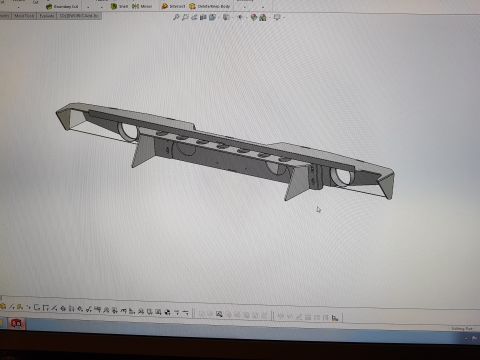The height and width of the screenshot is (360, 480).
Task: Go to Previous View
Action: click(194, 17)
